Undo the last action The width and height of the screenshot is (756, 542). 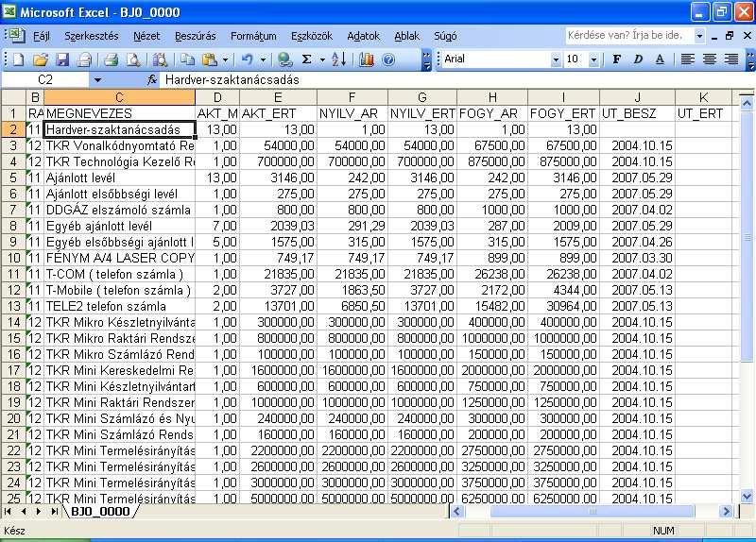(248, 59)
